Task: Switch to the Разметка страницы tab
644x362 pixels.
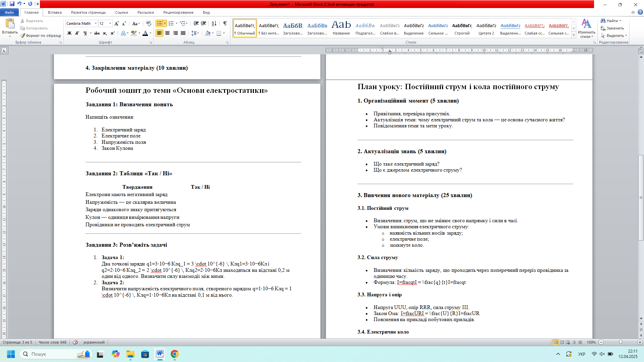Action: [x=88, y=12]
